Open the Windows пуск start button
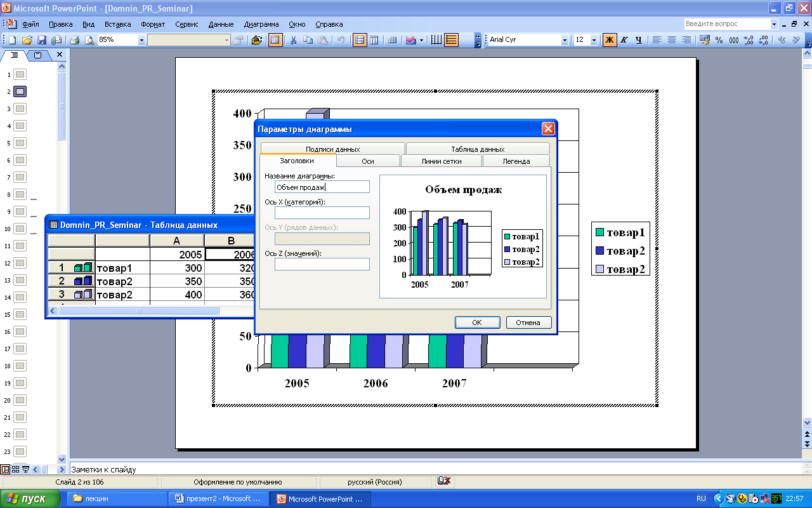 [30, 498]
